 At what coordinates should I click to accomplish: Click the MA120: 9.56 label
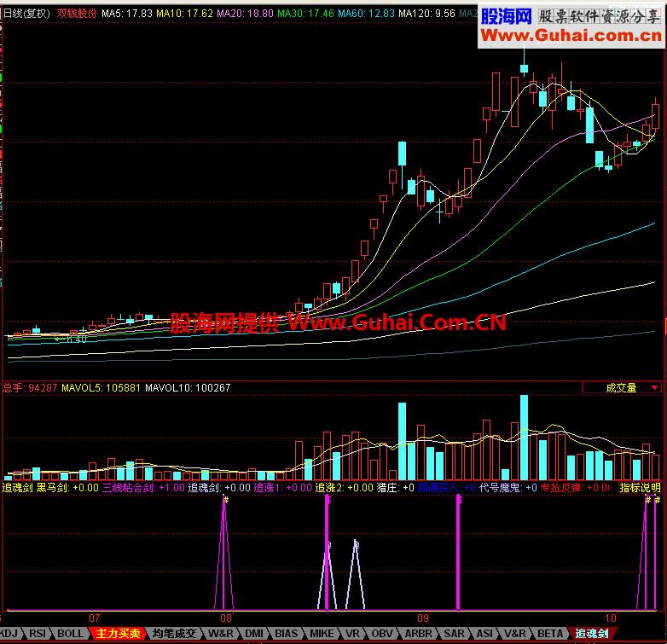click(x=426, y=14)
